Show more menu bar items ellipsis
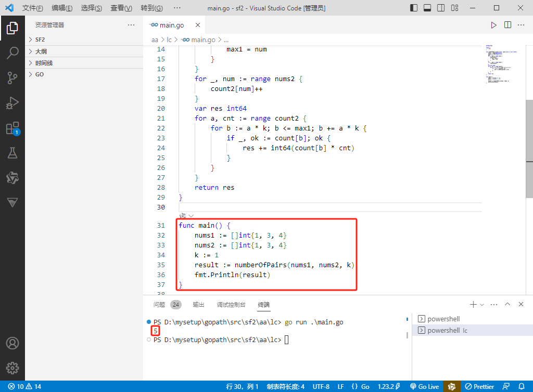This screenshot has width=533, height=392. [x=177, y=8]
